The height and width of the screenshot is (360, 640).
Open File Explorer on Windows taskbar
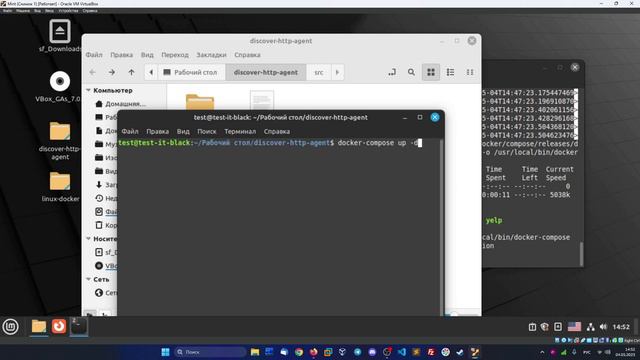tap(255, 352)
